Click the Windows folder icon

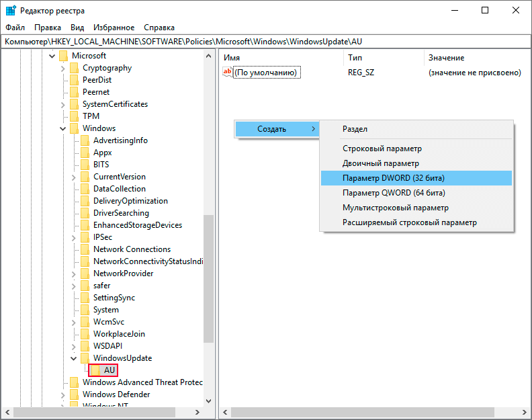click(x=75, y=128)
